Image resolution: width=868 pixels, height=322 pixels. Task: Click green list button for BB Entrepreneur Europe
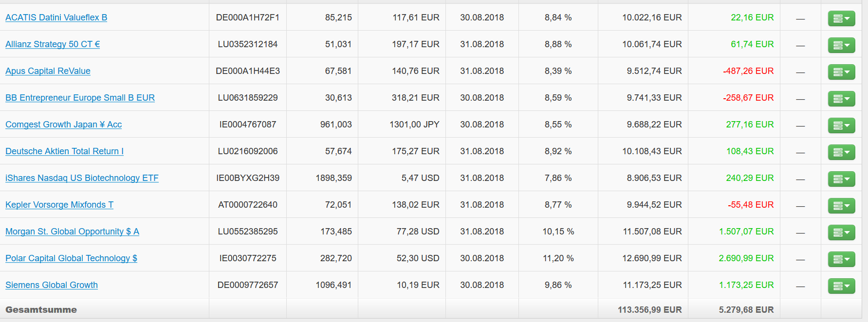tap(841, 99)
